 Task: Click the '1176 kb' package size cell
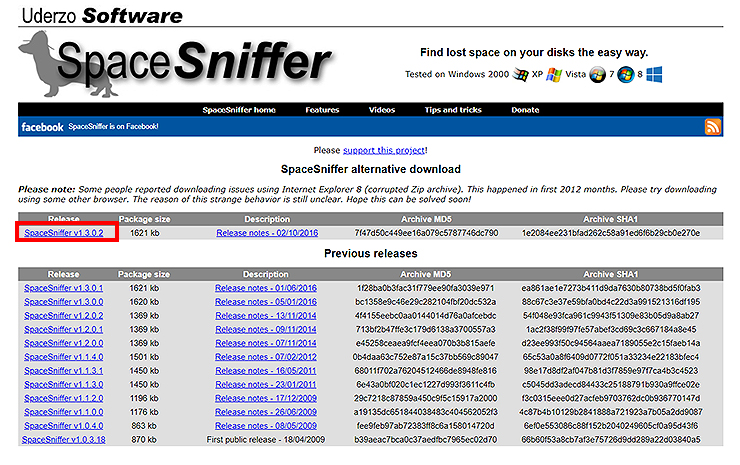pos(144,412)
